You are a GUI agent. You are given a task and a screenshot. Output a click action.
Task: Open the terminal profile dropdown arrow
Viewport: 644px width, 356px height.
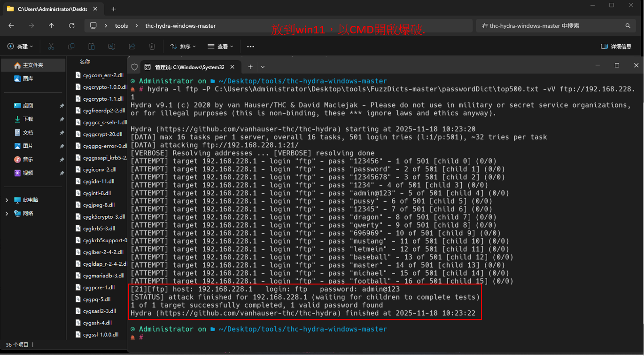click(263, 67)
